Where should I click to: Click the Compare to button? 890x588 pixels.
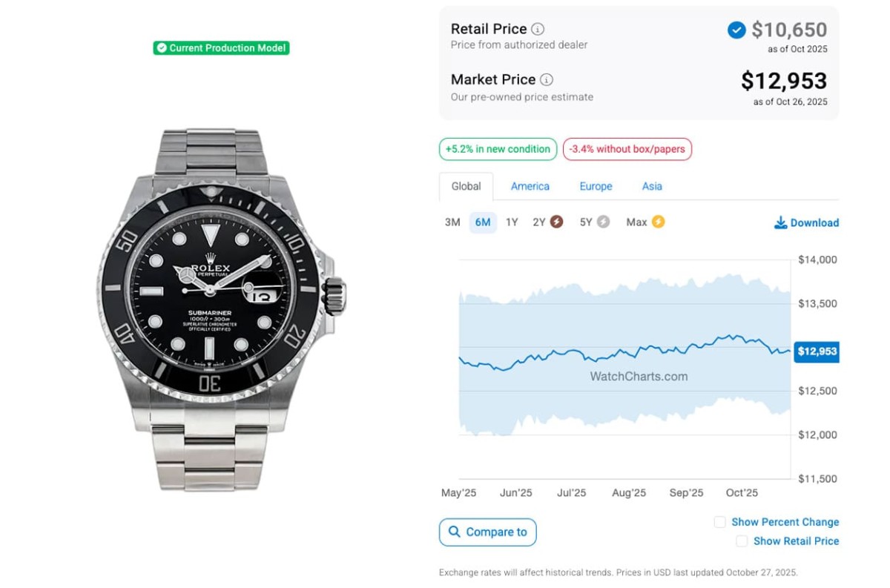tap(487, 532)
